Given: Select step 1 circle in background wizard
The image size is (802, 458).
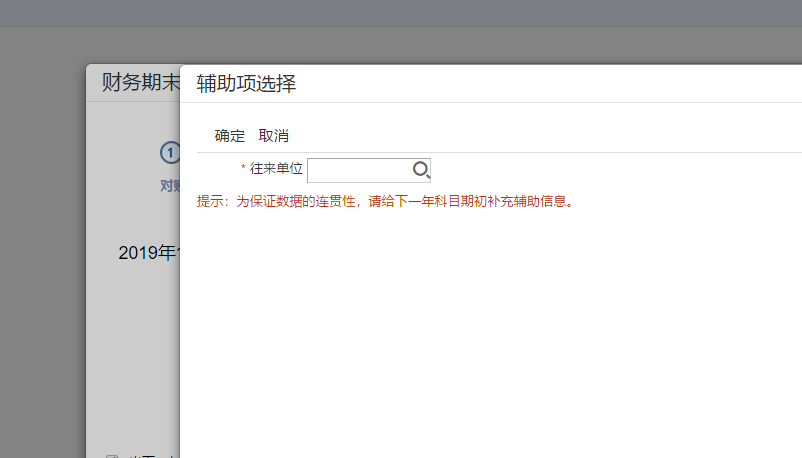Looking at the screenshot, I should pyautogui.click(x=170, y=152).
